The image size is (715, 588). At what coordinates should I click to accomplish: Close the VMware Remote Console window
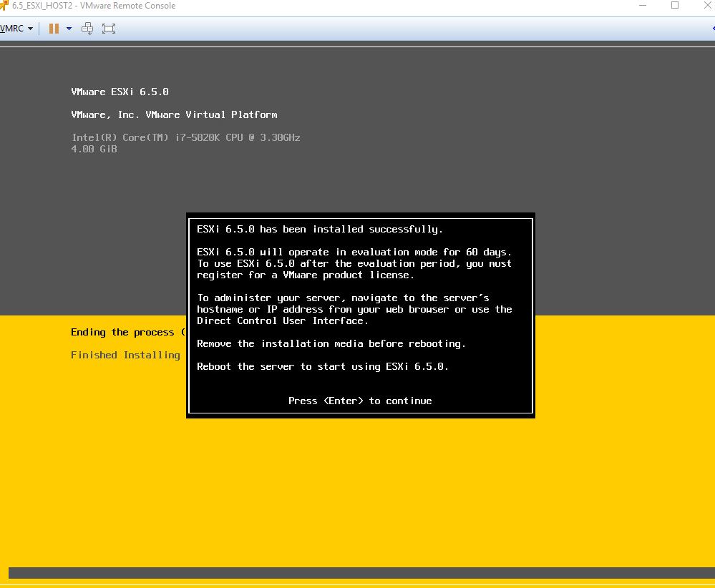click(x=707, y=6)
